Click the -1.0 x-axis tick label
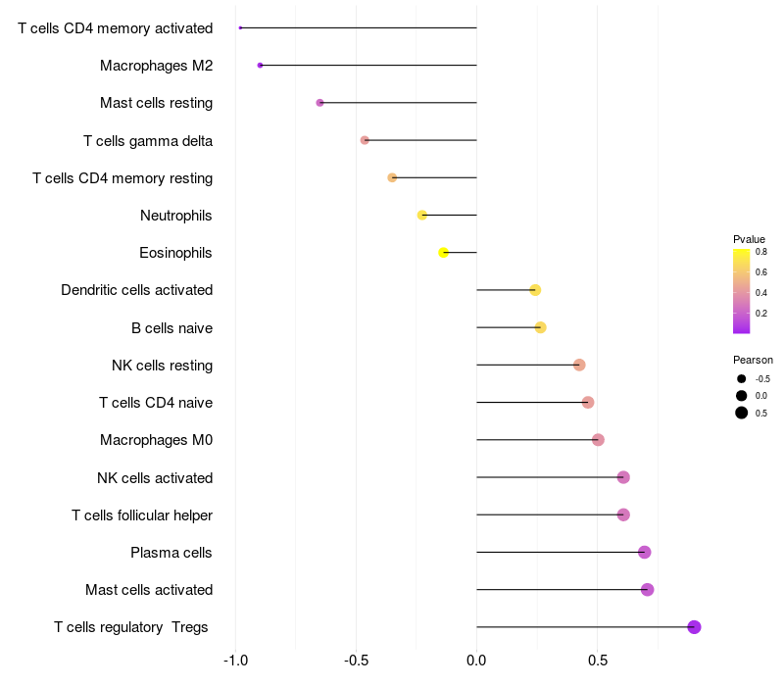The width and height of the screenshot is (784, 686). [235, 661]
